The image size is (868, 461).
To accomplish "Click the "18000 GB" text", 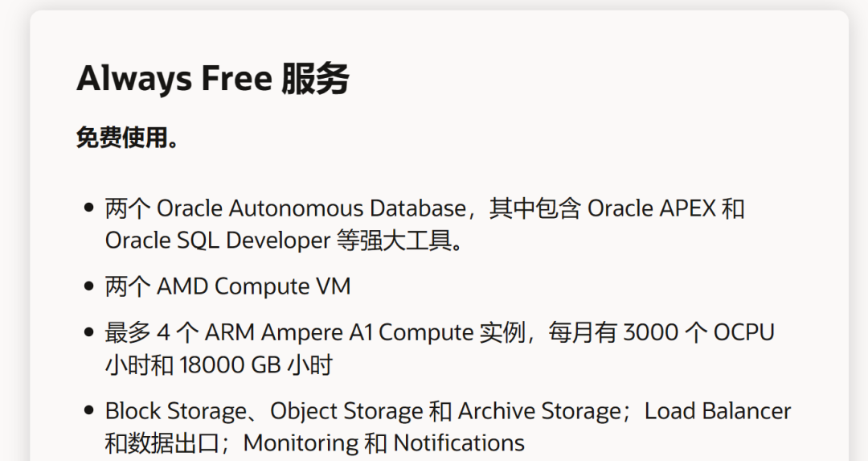I will point(231,365).
